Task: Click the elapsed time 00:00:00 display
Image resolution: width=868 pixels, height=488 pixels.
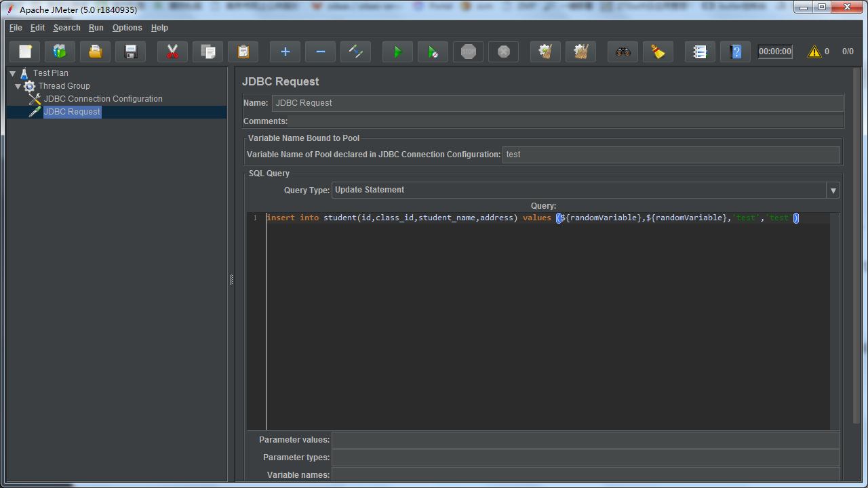Action: [x=775, y=52]
